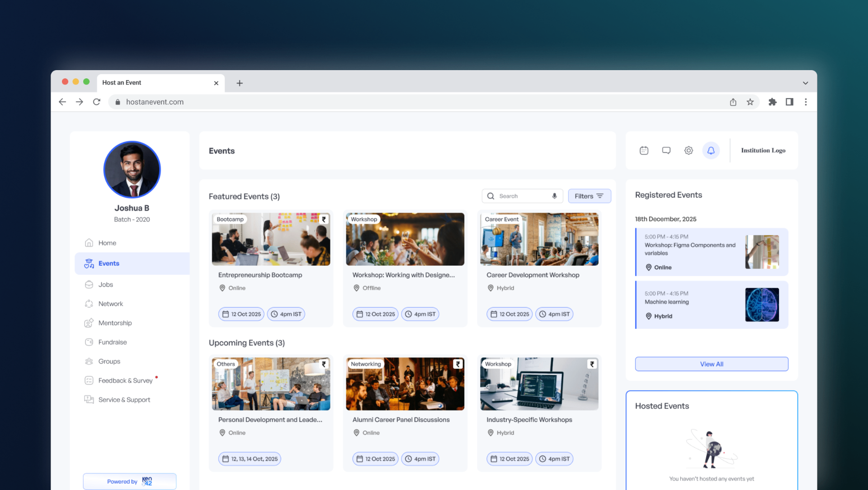The height and width of the screenshot is (490, 868).
Task: Open the Entrepreneurship Bootcamp card image
Action: (271, 239)
